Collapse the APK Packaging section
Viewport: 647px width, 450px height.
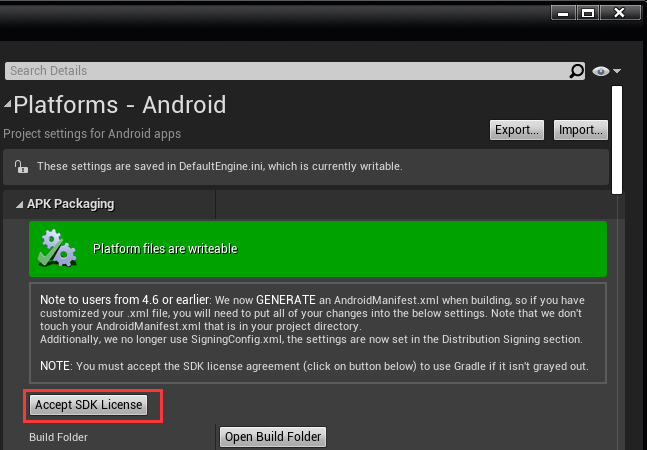tap(19, 204)
